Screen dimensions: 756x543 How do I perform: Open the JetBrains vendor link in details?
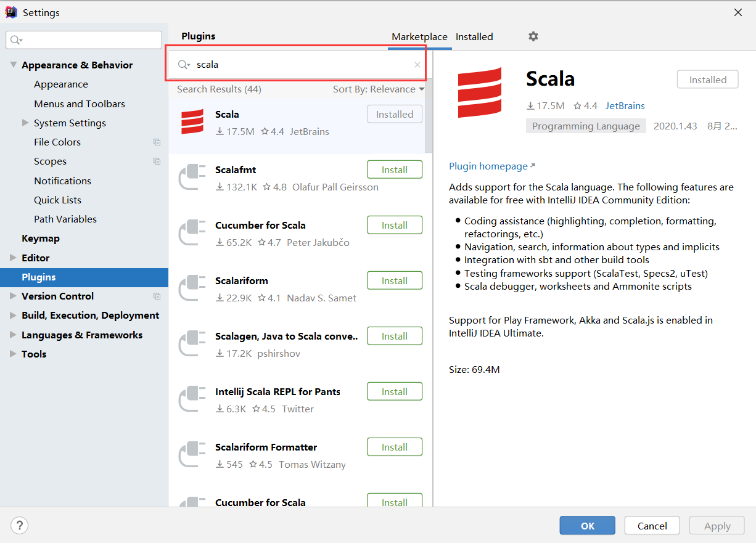[625, 106]
